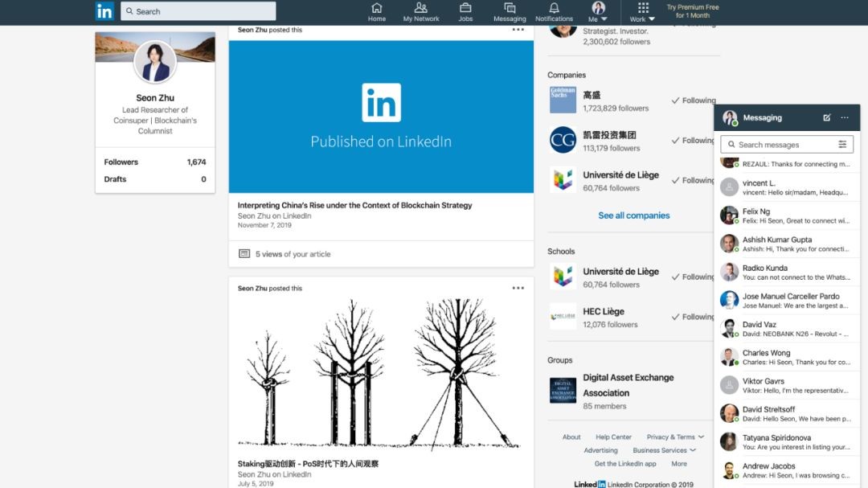Open Home from the top navigation
Image resolution: width=868 pixels, height=488 pixels.
coord(376,11)
